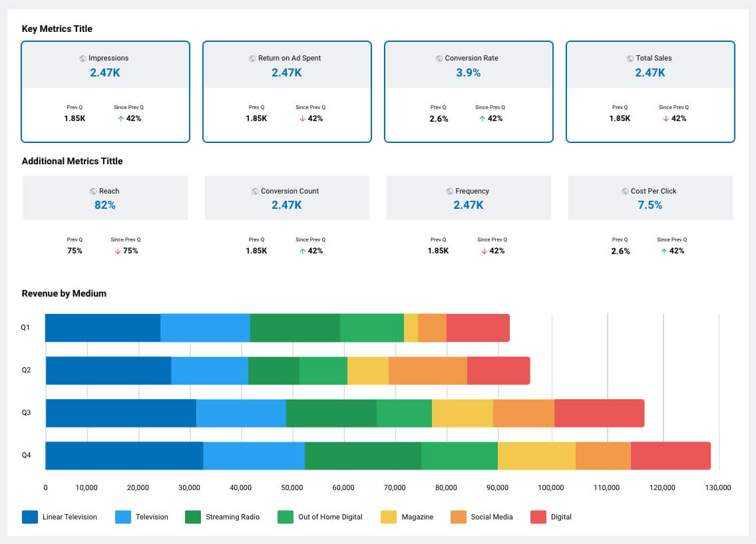The image size is (756, 544).
Task: Toggle the Streaming Radio legend swatch
Action: pyautogui.click(x=193, y=517)
